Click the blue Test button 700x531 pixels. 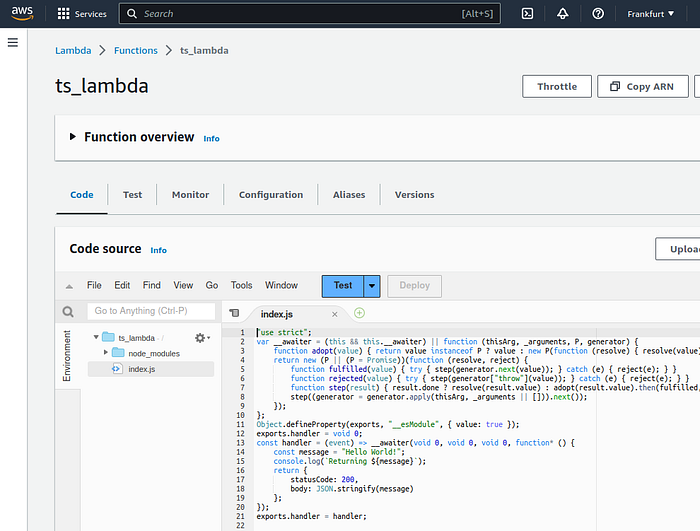342,286
